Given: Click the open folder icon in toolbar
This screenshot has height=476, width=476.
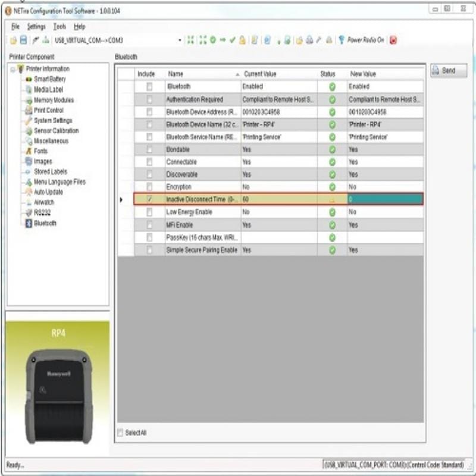Looking at the screenshot, I should (x=14, y=40).
